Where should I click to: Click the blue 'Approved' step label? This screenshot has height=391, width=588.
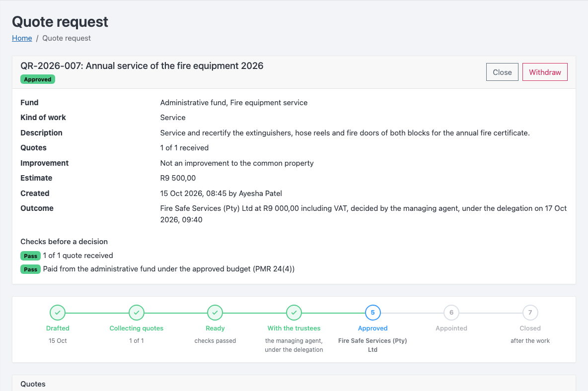(x=373, y=328)
